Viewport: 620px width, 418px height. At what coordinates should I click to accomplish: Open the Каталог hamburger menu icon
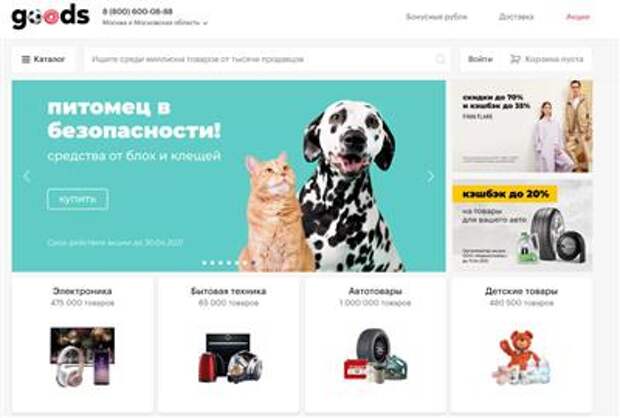[26, 59]
